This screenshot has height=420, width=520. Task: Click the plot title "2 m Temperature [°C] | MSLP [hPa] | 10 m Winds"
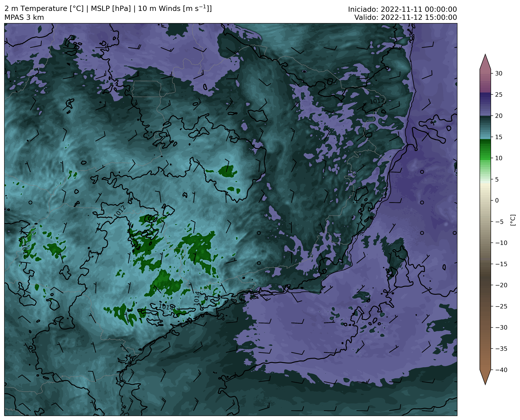click(108, 9)
